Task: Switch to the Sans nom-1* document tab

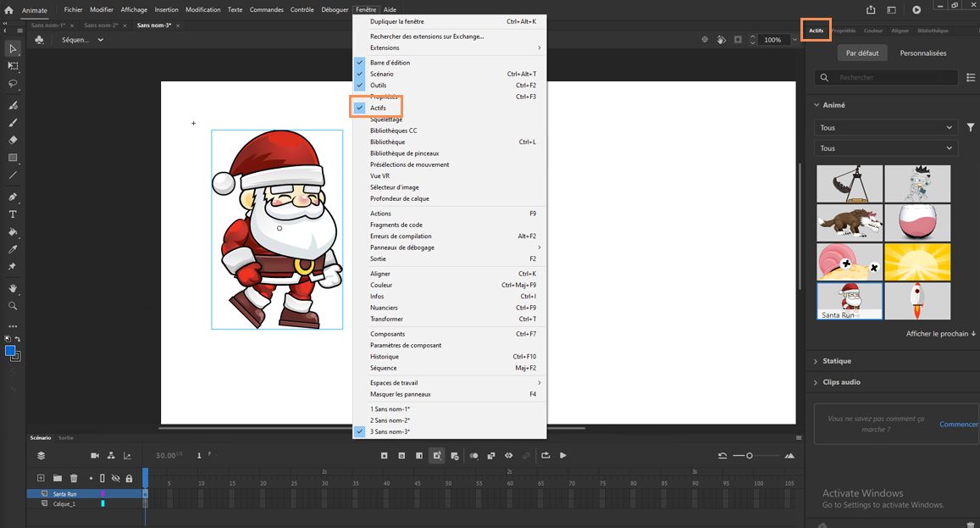Action: [48, 25]
